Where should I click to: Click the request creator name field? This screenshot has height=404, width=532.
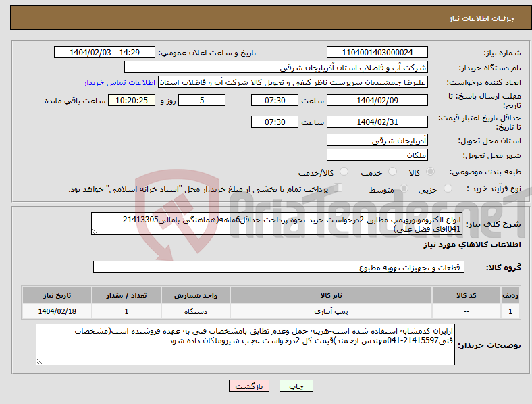(x=293, y=82)
